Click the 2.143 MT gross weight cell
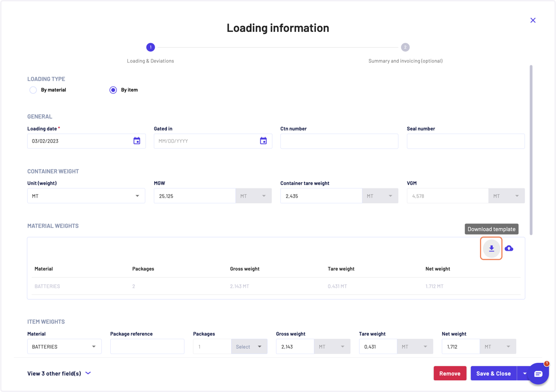556x392 pixels. tap(240, 286)
